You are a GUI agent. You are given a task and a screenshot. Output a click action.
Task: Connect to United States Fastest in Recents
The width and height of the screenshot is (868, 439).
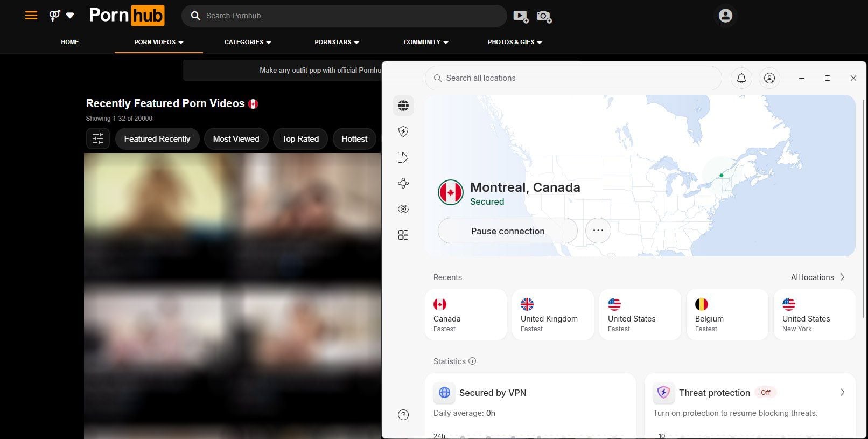pyautogui.click(x=640, y=315)
